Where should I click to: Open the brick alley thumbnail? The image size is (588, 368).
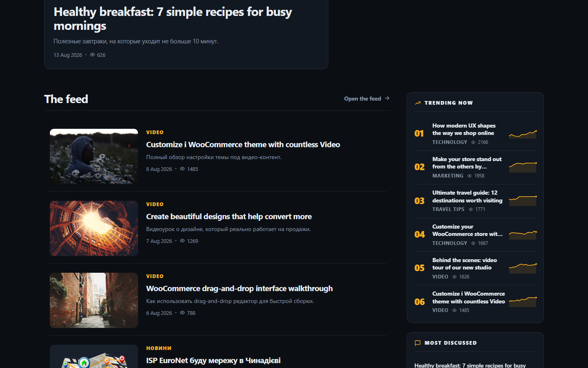(94, 300)
